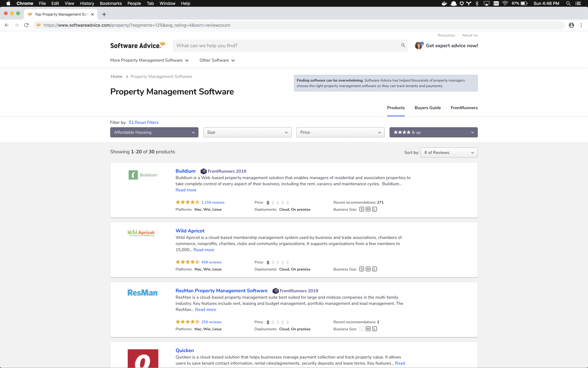Click the Reset Filters icon link

pyautogui.click(x=144, y=122)
